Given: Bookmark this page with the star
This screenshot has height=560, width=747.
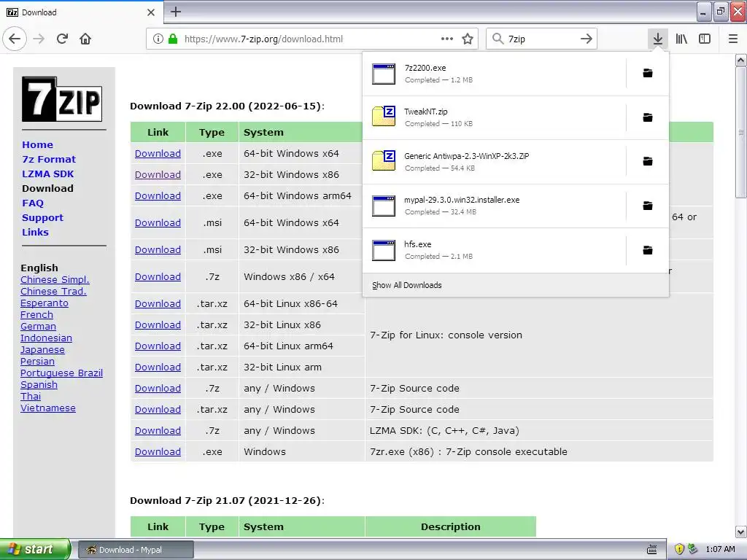Looking at the screenshot, I should [x=468, y=39].
